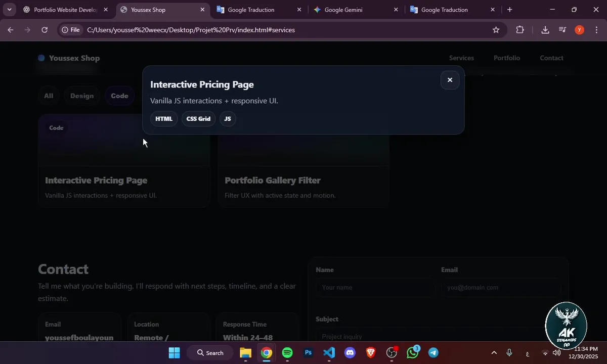The width and height of the screenshot is (607, 364).
Task: Open the media controls icon
Action: point(562,30)
